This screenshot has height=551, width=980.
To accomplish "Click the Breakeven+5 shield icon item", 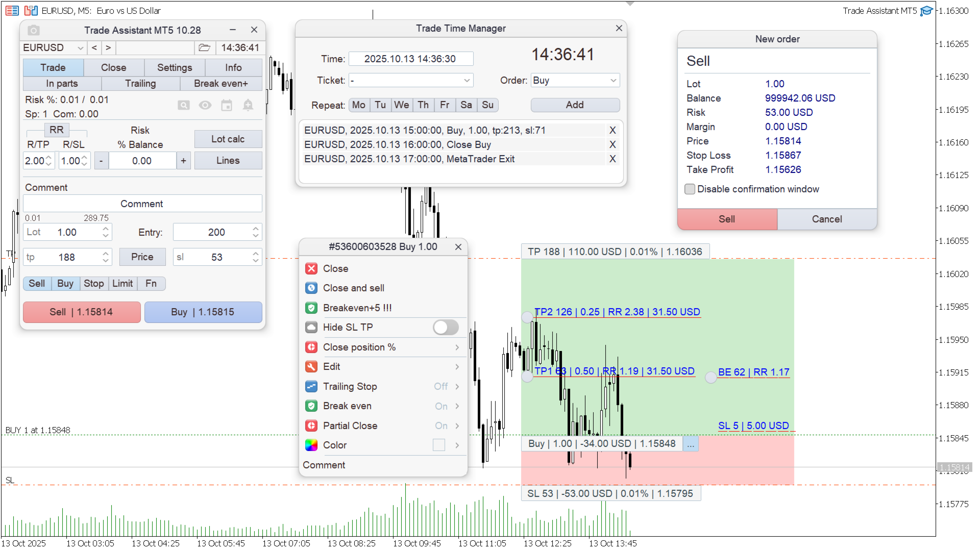I will click(311, 308).
